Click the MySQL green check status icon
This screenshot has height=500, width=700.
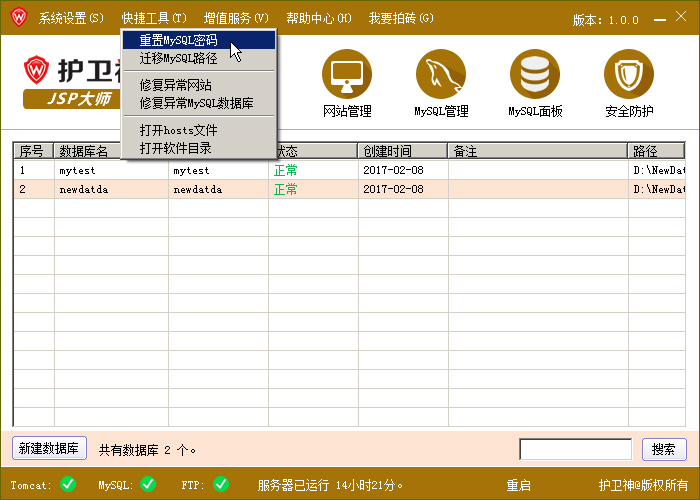(148, 484)
